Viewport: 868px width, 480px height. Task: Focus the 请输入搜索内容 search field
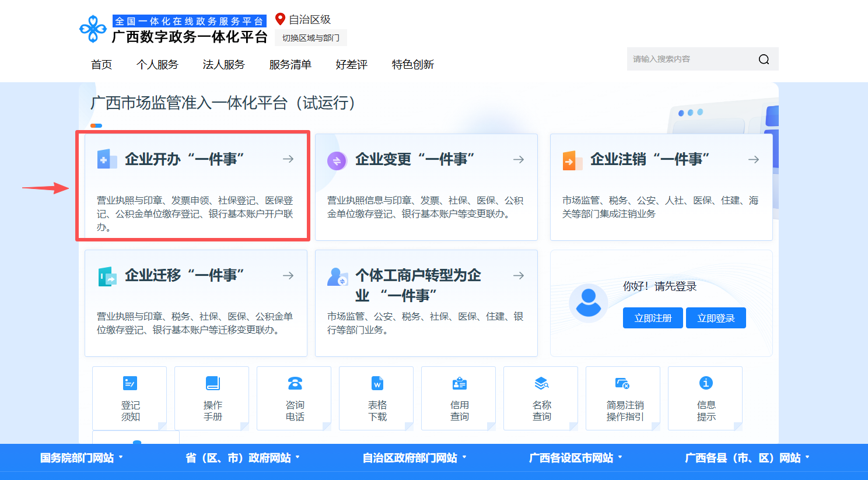(x=691, y=59)
